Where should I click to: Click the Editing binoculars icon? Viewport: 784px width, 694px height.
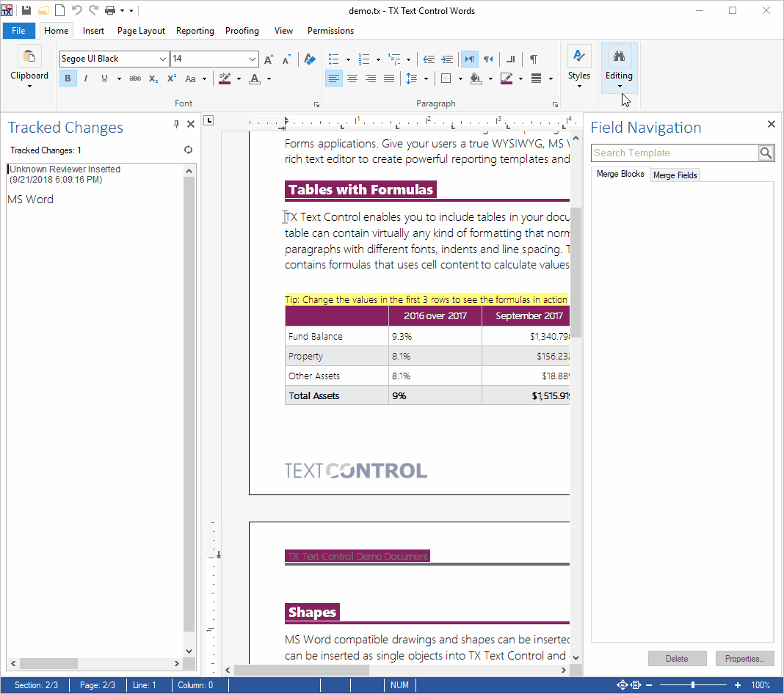[619, 56]
